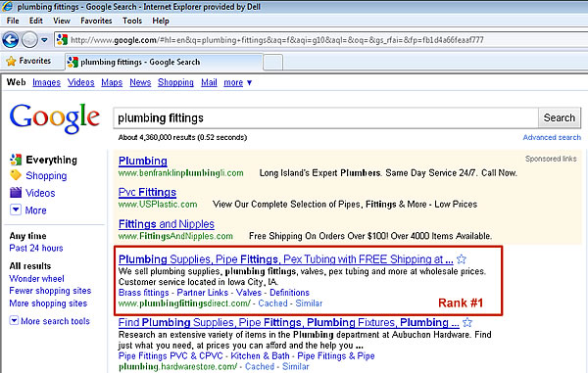Open the Pipe Fittings PVC & CPVC sitelink

tap(171, 355)
